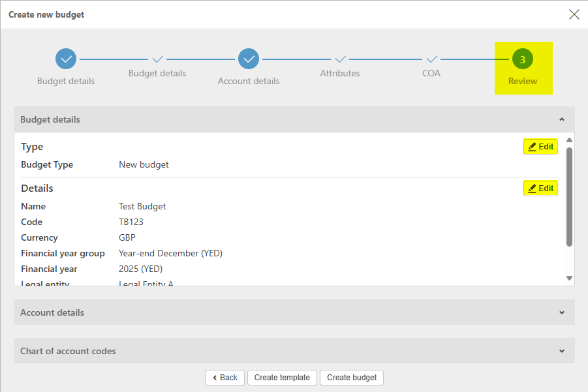
Task: Close the Create new budget dialog
Action: pos(574,14)
